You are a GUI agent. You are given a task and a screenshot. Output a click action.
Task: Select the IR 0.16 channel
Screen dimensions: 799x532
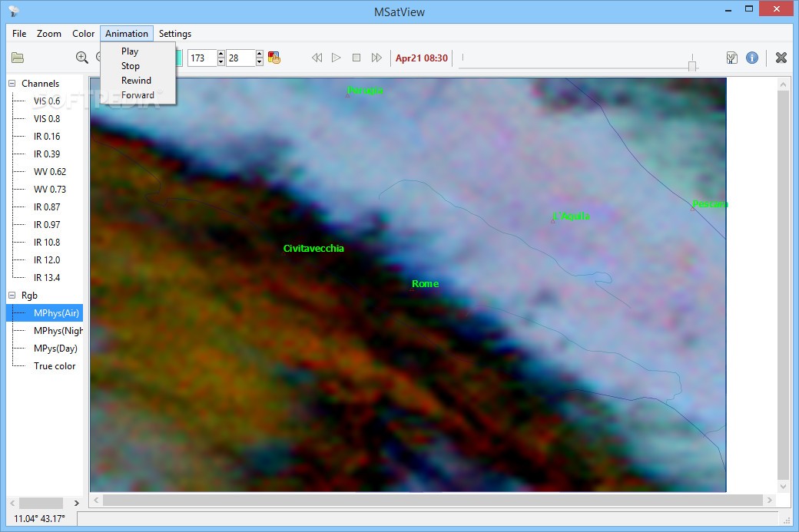click(x=47, y=137)
